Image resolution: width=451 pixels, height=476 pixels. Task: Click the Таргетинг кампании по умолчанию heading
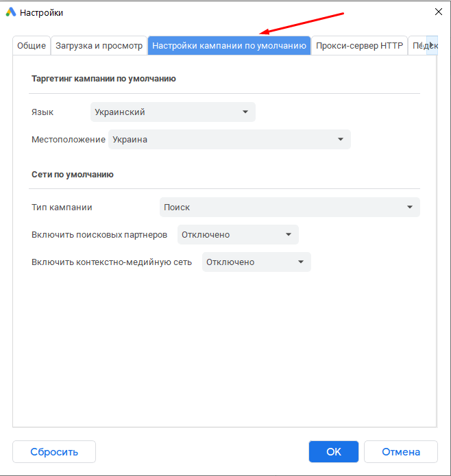[x=103, y=79]
